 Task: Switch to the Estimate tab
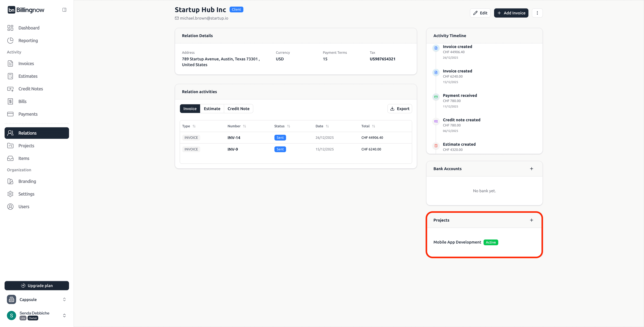[212, 109]
